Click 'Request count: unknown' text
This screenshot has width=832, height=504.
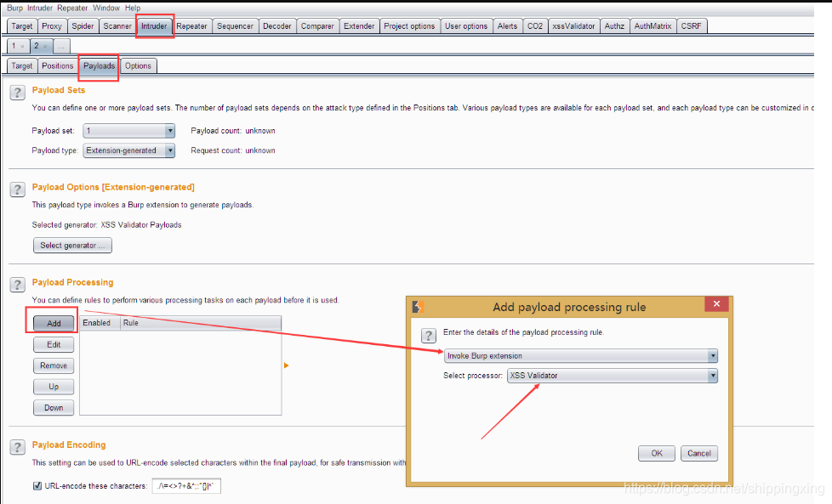[233, 150]
